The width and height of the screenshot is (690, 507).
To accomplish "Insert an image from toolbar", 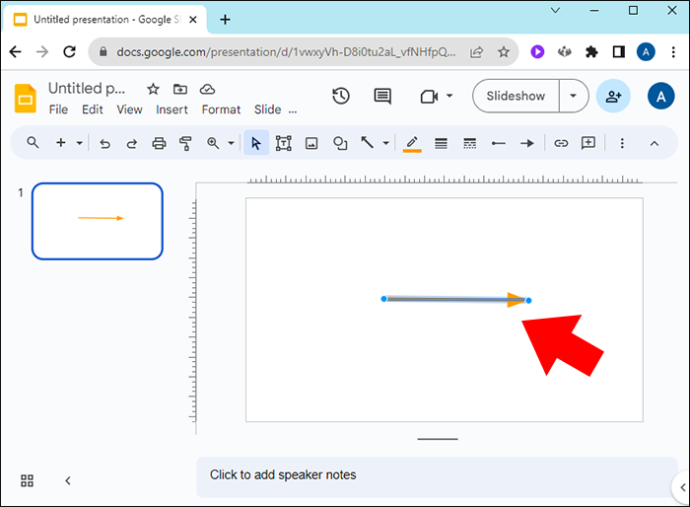I will click(312, 143).
